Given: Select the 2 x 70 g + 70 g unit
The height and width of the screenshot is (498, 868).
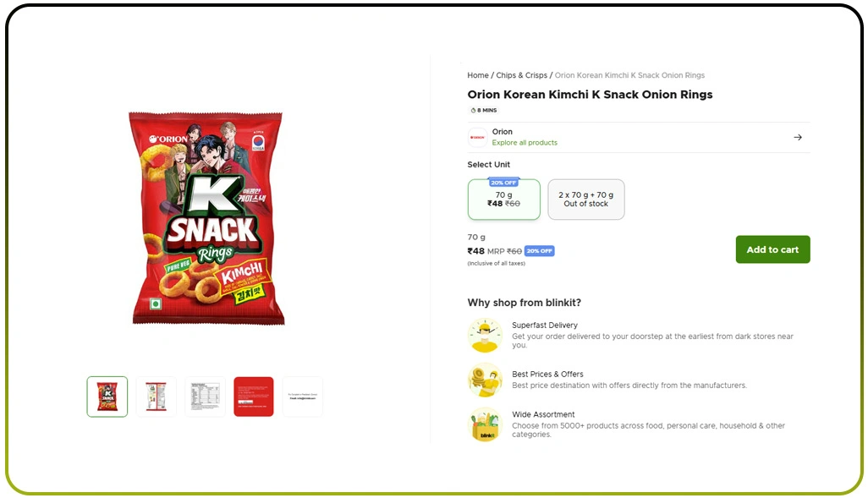Looking at the screenshot, I should [x=585, y=200].
